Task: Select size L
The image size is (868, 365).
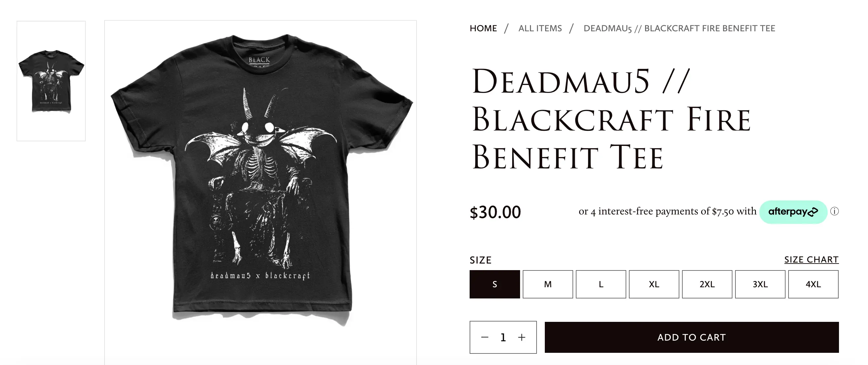Action: click(x=601, y=284)
